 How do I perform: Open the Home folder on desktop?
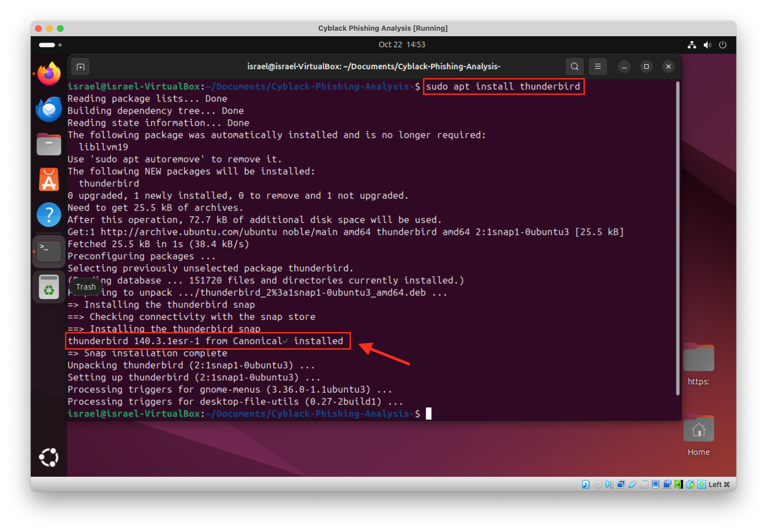(x=698, y=430)
